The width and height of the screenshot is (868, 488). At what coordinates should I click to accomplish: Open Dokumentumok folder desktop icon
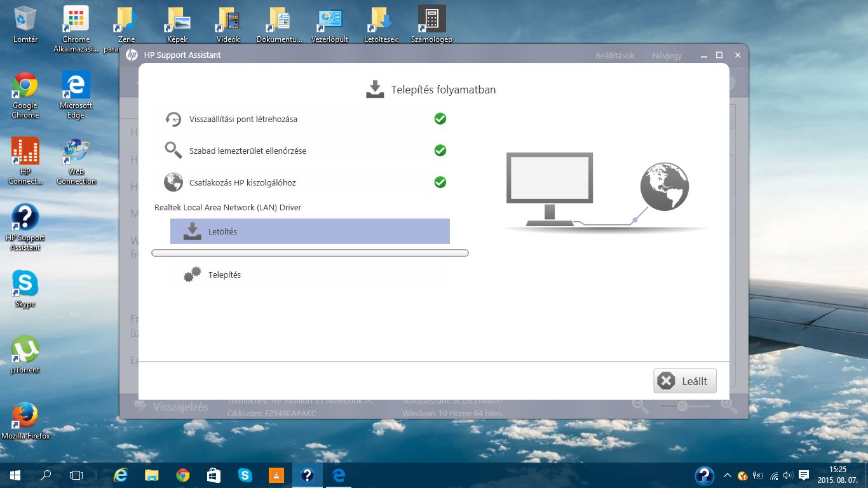280,25
